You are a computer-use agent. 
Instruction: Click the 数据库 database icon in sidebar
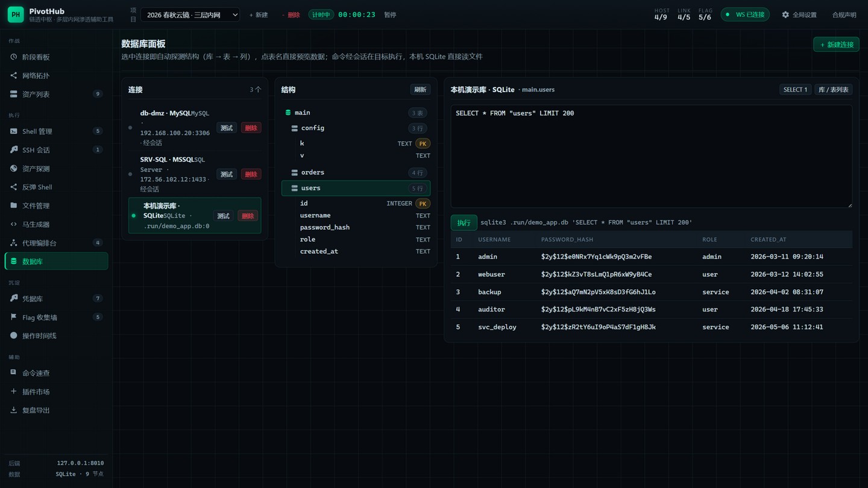[14, 261]
